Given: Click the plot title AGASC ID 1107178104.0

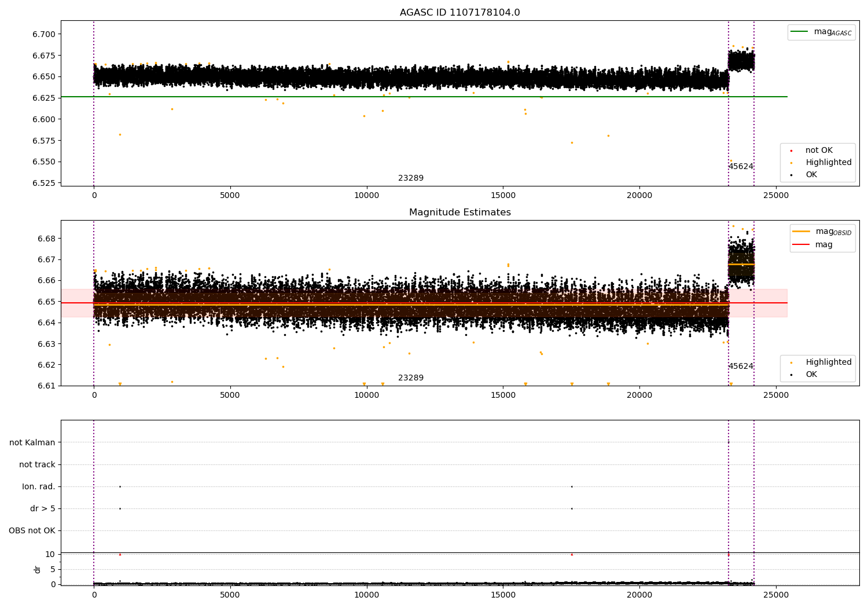Looking at the screenshot, I should point(459,13).
